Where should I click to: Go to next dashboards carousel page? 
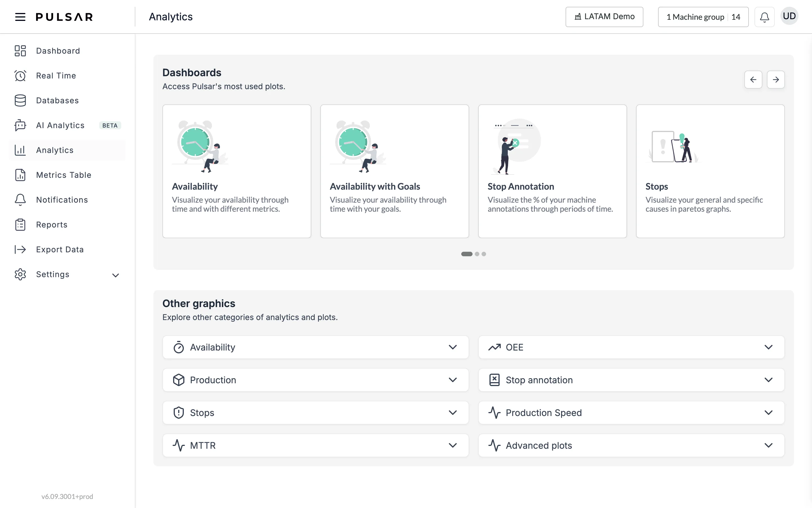click(775, 80)
